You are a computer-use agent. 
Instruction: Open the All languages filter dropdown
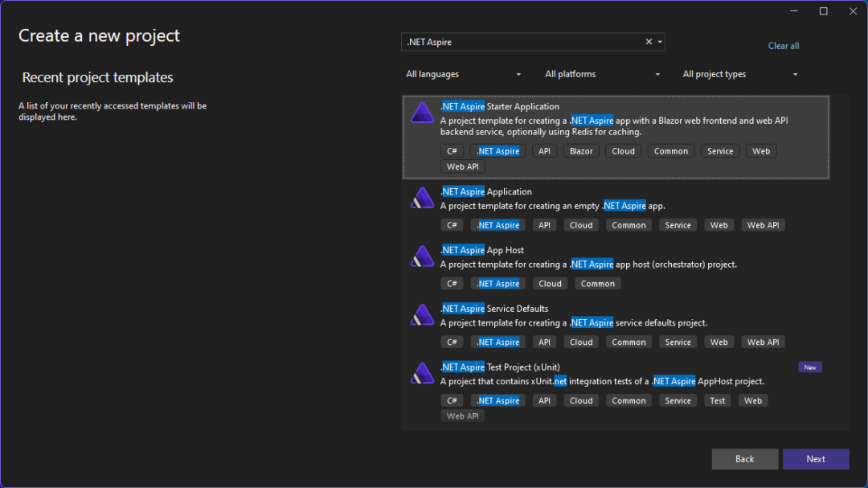pyautogui.click(x=464, y=74)
